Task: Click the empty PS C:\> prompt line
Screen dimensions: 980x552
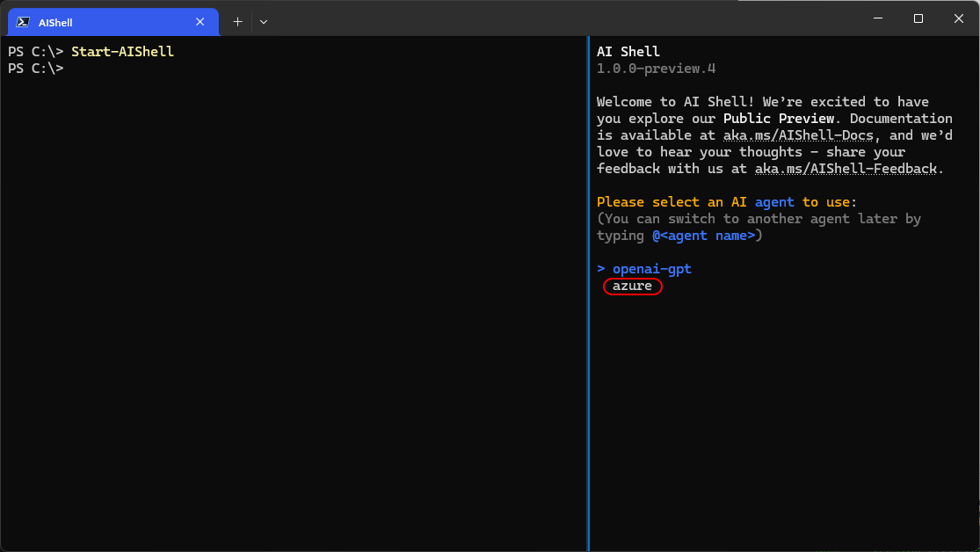Action: tap(36, 69)
